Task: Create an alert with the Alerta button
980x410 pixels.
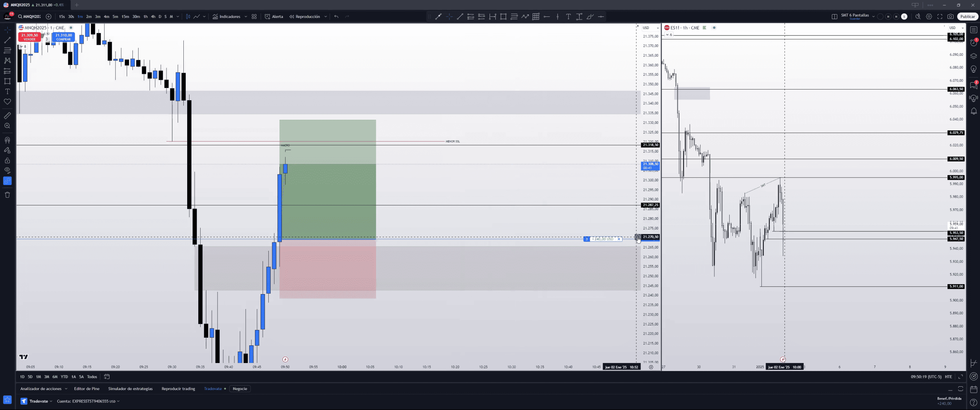Action: 274,16
